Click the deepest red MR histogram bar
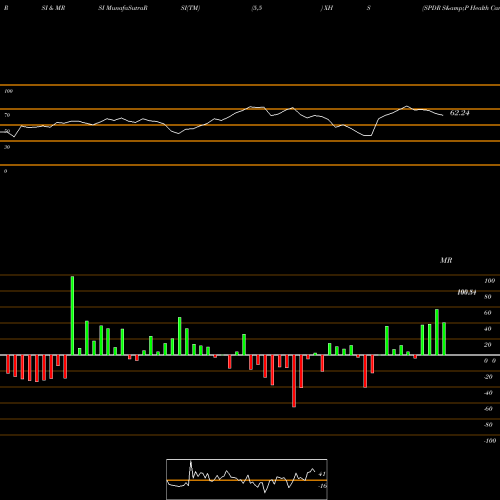 pos(294,381)
